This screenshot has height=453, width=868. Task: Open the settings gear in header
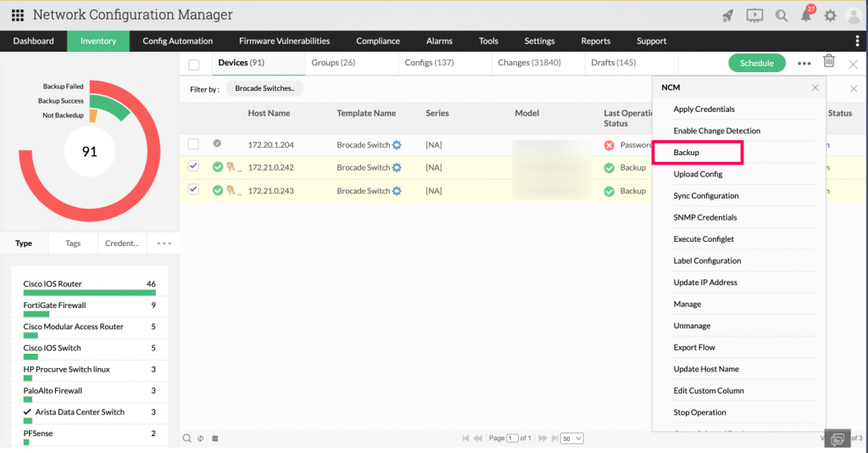[831, 16]
